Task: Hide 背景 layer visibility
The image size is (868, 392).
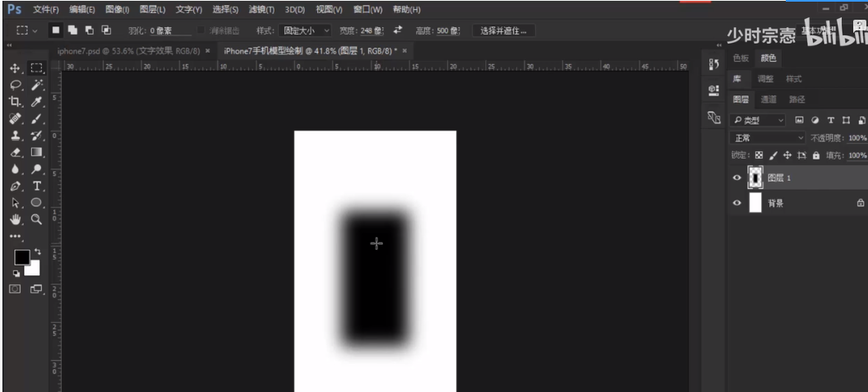Action: [736, 203]
